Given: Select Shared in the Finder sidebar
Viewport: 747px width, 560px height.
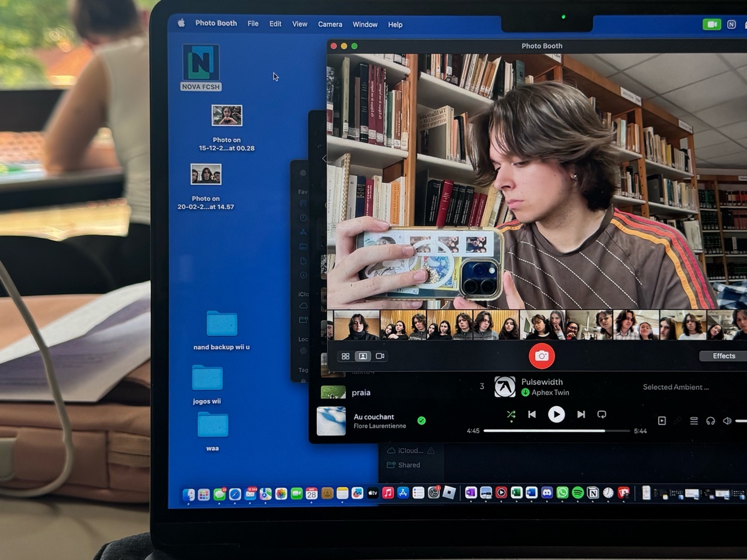Looking at the screenshot, I should point(404,465).
